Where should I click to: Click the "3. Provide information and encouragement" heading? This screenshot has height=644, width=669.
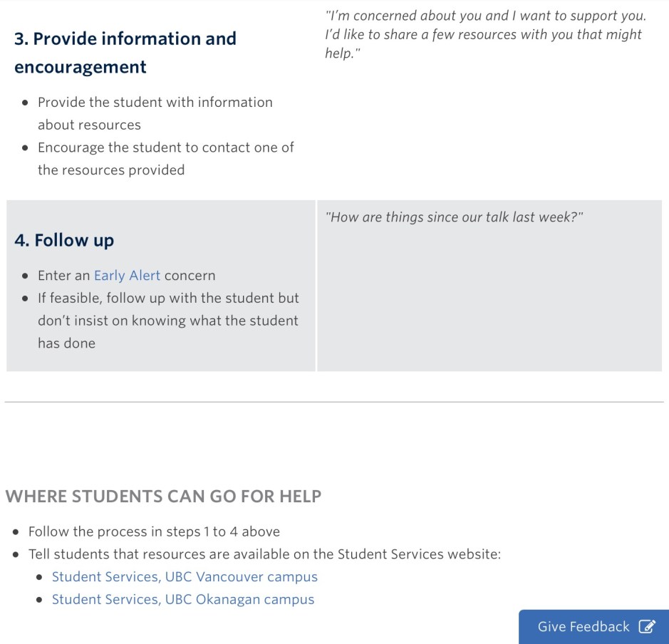coord(125,53)
